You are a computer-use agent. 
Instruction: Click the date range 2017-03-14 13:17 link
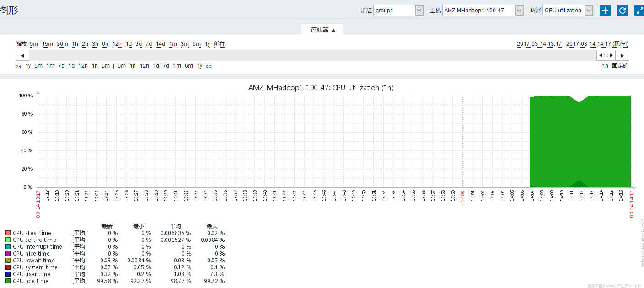click(x=539, y=43)
